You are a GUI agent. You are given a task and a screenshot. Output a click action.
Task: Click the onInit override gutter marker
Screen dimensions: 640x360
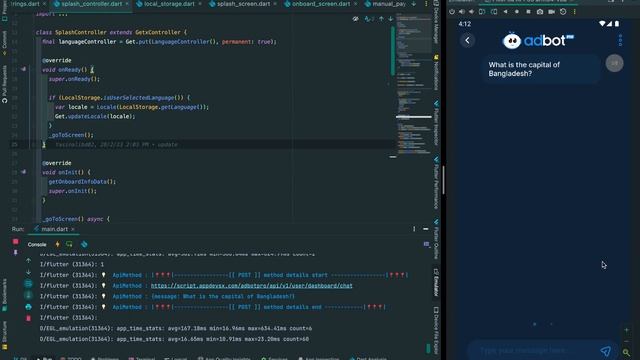[x=23, y=172]
